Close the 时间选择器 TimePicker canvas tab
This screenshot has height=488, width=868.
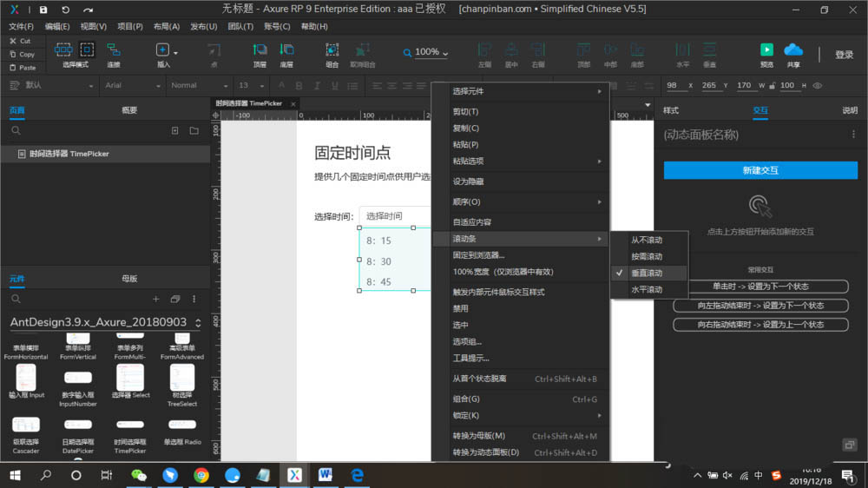point(293,103)
